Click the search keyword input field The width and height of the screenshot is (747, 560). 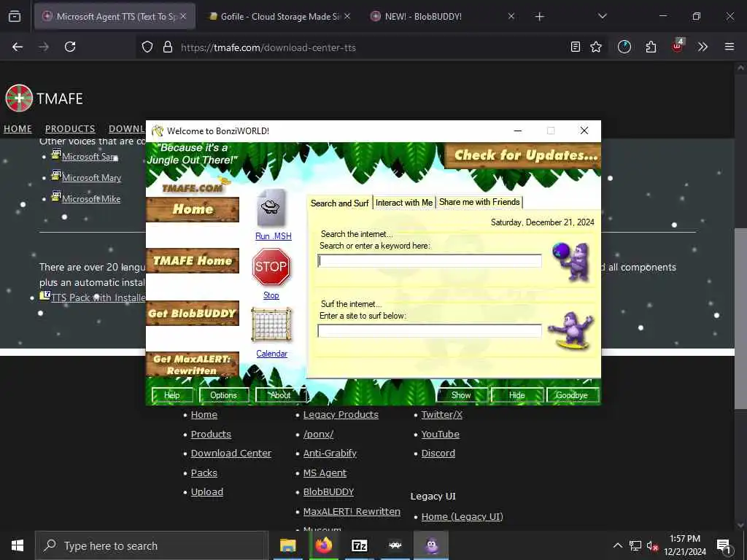pyautogui.click(x=429, y=260)
